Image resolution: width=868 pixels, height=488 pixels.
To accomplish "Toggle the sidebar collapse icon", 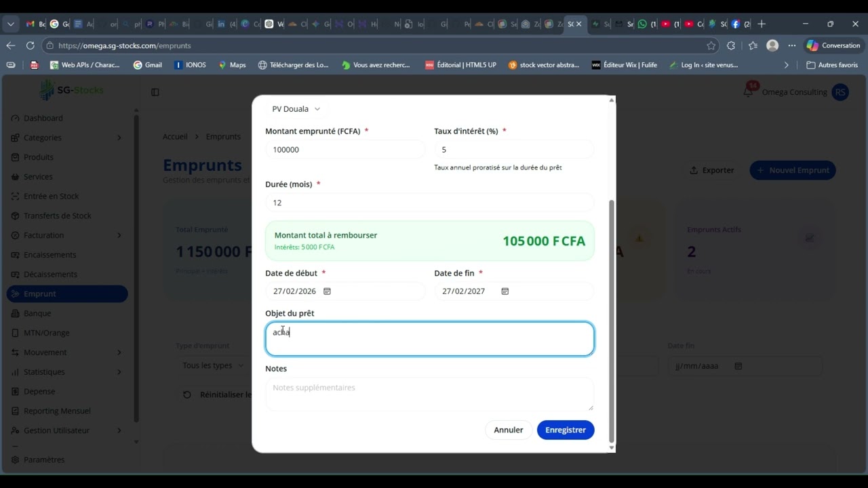I will tap(155, 92).
